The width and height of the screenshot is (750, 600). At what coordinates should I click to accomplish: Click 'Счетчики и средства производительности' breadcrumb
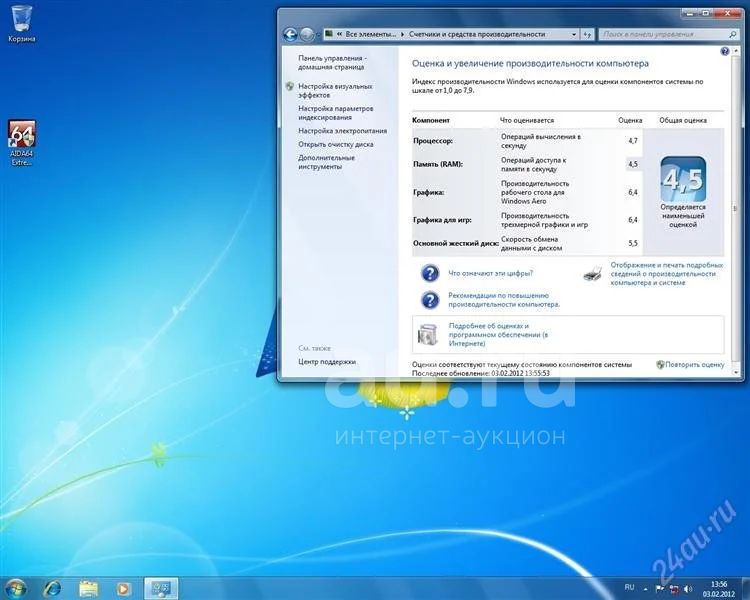coord(477,34)
